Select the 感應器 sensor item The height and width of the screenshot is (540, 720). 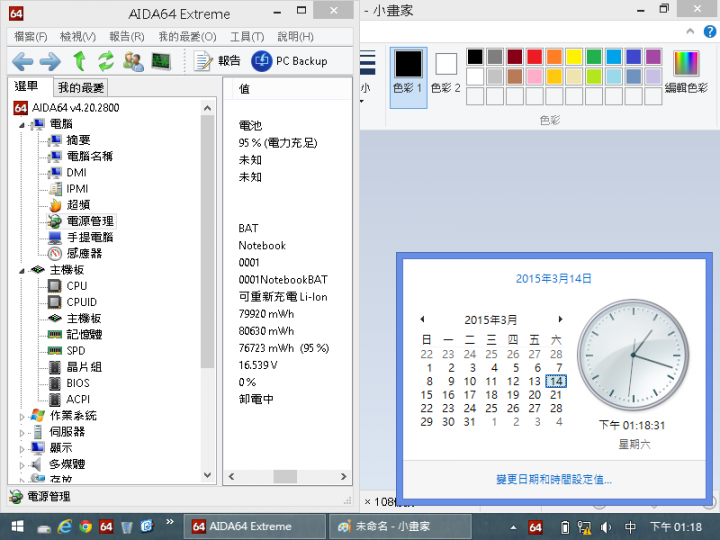84,253
